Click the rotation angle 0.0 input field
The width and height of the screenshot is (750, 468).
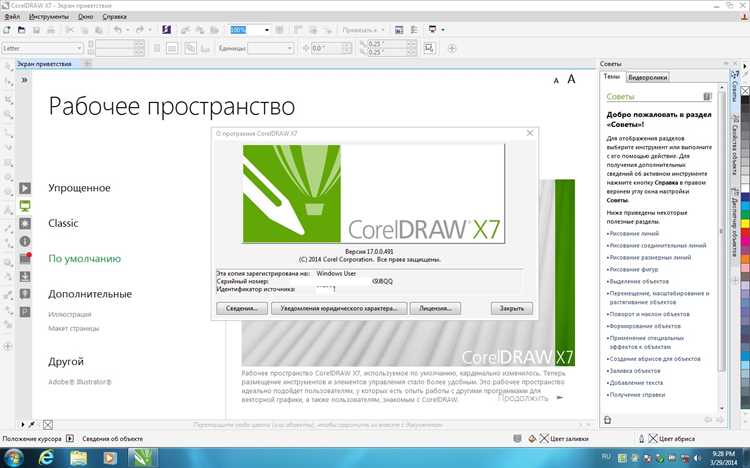pyautogui.click(x=326, y=48)
